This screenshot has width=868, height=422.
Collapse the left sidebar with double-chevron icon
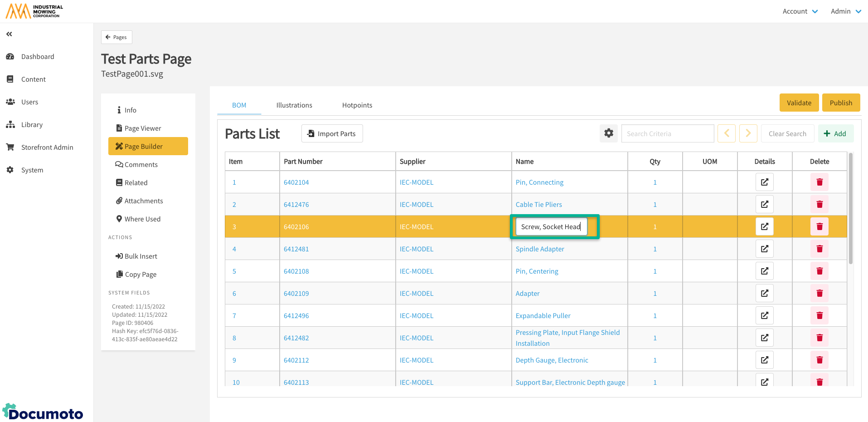coord(9,34)
